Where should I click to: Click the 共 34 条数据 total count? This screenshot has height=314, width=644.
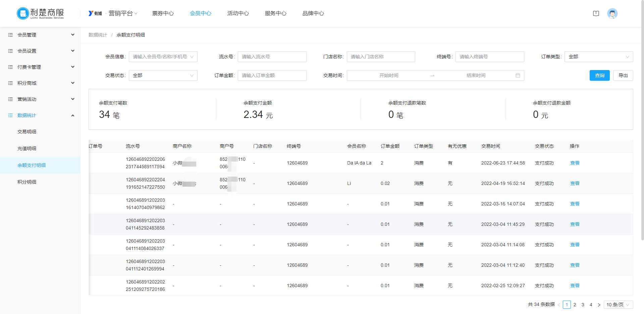[x=541, y=305]
